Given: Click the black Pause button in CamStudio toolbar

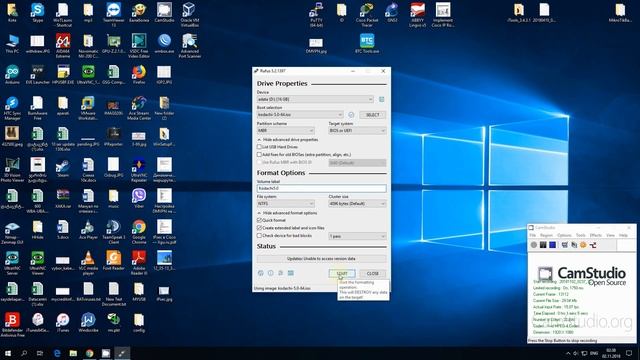Looking at the screenshot, I should click(x=543, y=245).
